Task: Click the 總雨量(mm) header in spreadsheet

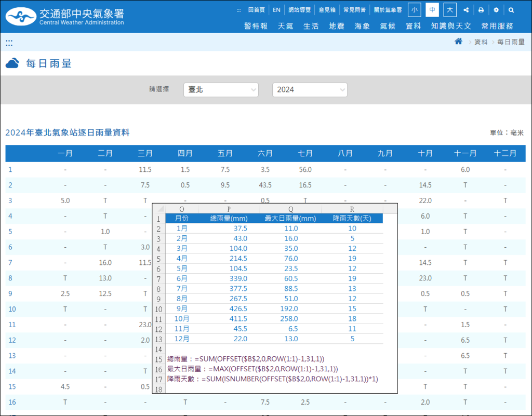Action: pos(229,218)
